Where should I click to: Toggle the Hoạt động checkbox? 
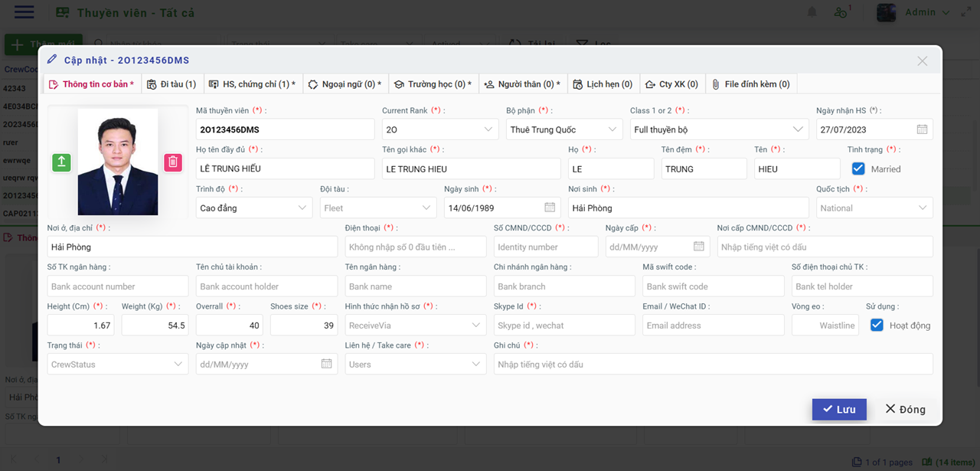click(877, 325)
